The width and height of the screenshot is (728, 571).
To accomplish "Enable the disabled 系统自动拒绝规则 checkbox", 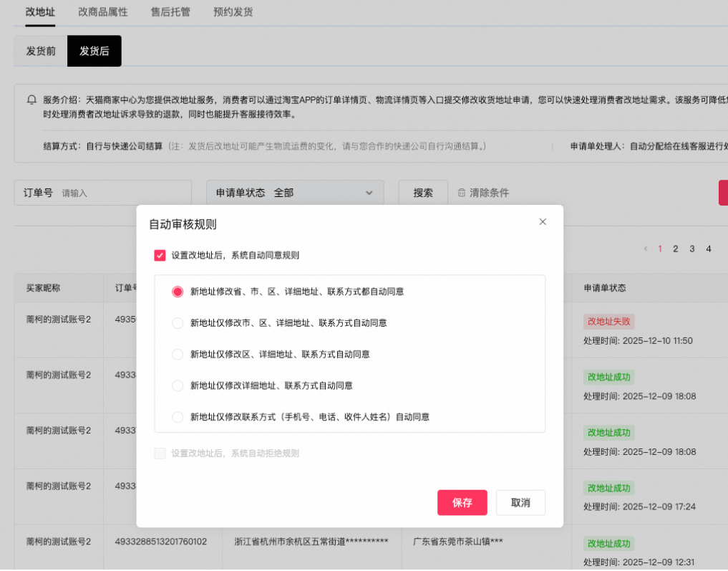I will (x=159, y=453).
